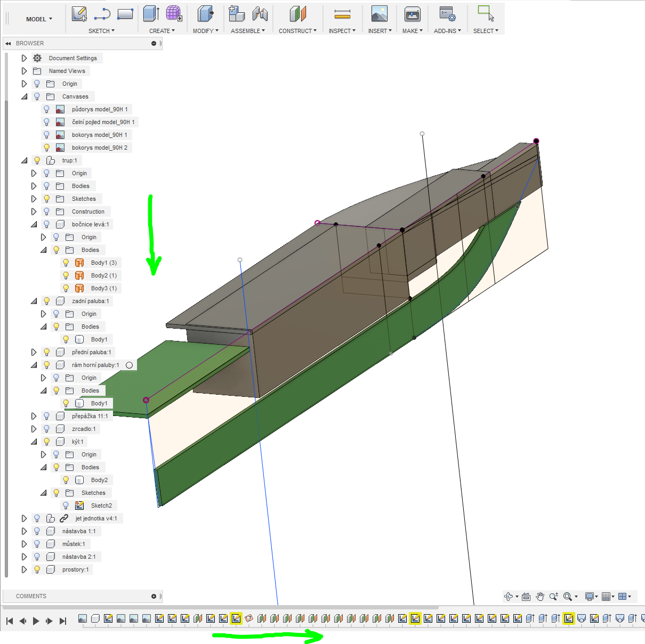
Task: Click the Pan hand icon in navigation bar
Action: (540, 597)
